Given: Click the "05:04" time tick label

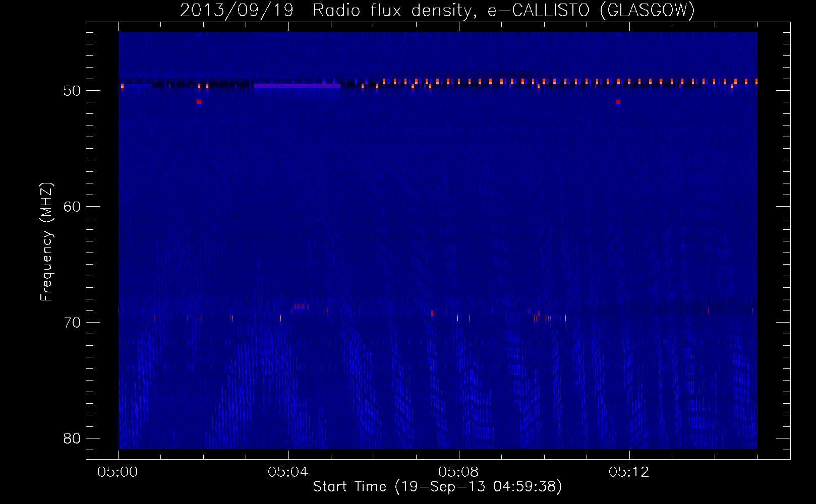Looking at the screenshot, I should point(288,472).
